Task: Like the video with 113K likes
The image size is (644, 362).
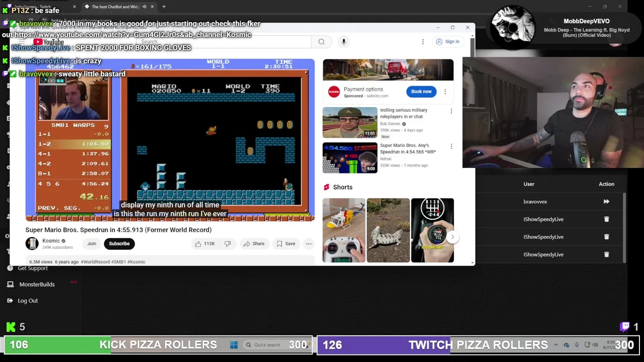Action: 205,244
